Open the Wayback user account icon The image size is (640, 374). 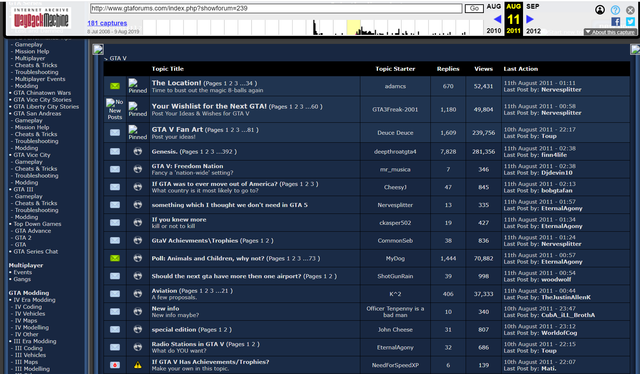(600, 10)
